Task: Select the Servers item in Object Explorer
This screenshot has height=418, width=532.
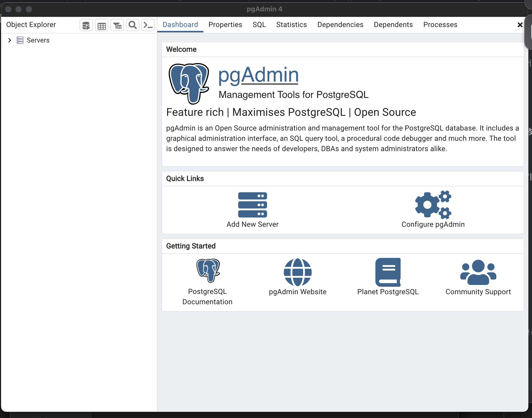Action: click(x=38, y=40)
